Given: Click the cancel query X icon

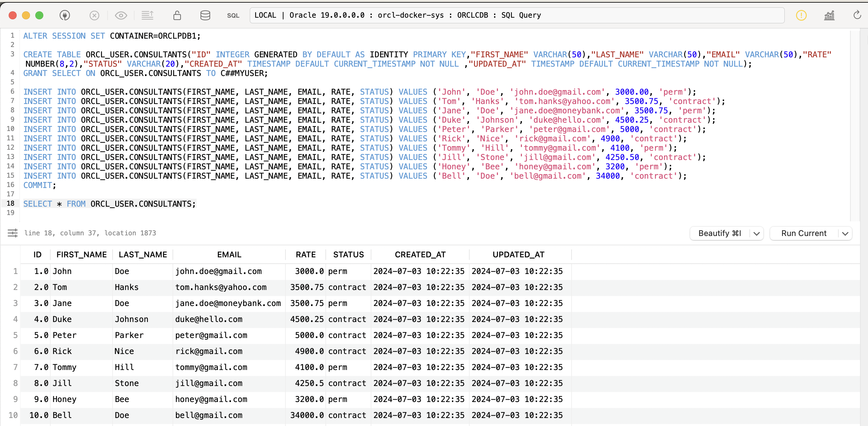Looking at the screenshot, I should tap(94, 15).
